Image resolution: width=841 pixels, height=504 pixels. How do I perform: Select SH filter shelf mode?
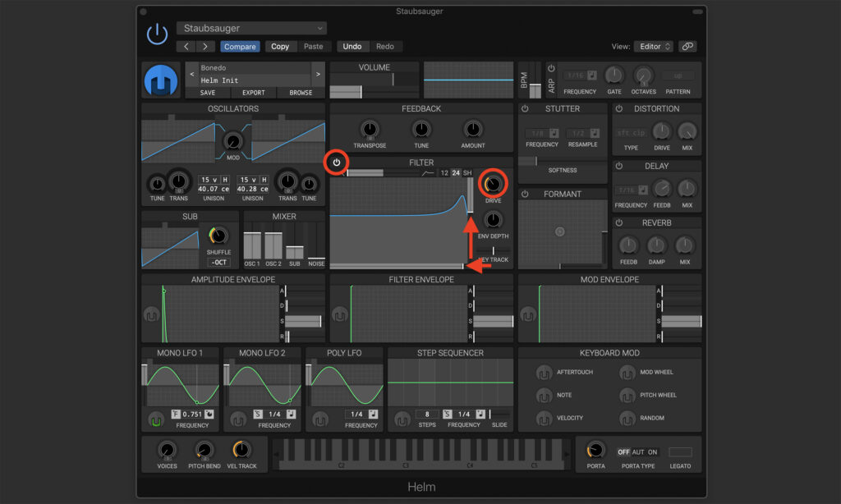[x=467, y=173]
